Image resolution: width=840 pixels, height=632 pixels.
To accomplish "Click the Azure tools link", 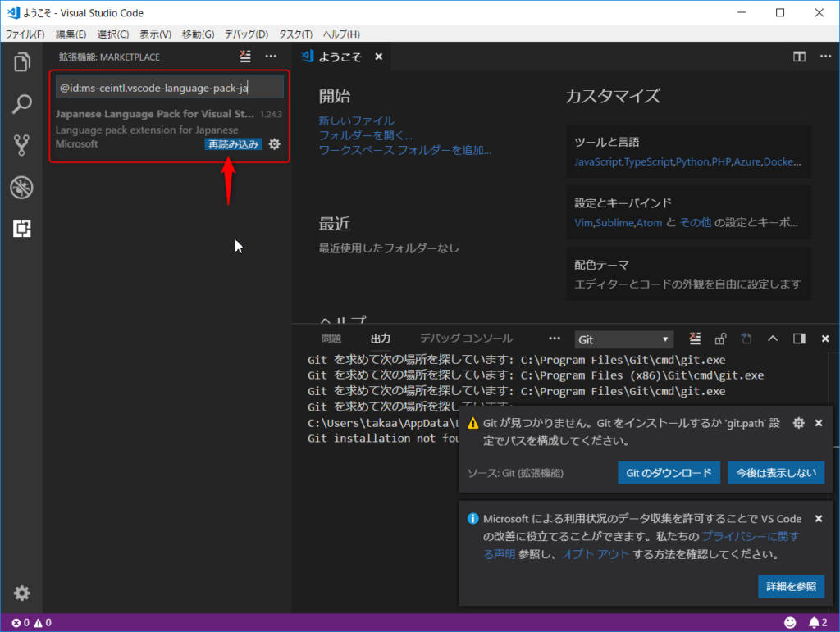I will 747,161.
